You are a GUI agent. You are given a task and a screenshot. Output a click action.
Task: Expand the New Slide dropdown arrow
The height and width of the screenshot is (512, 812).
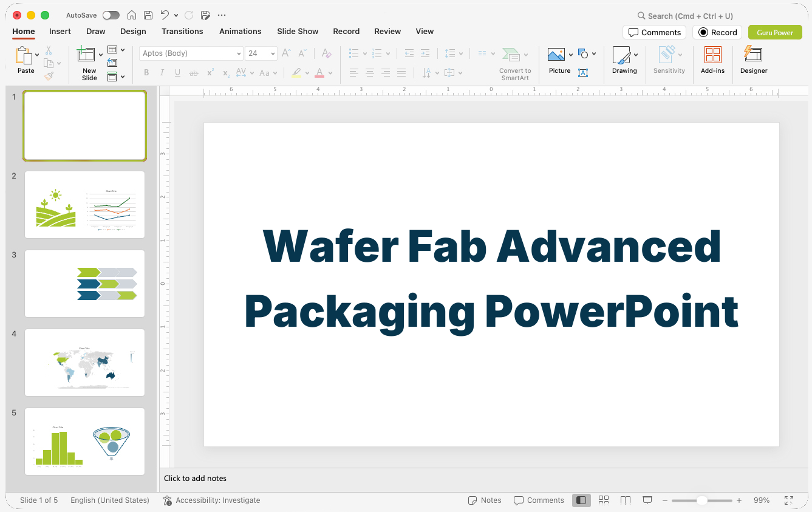101,55
